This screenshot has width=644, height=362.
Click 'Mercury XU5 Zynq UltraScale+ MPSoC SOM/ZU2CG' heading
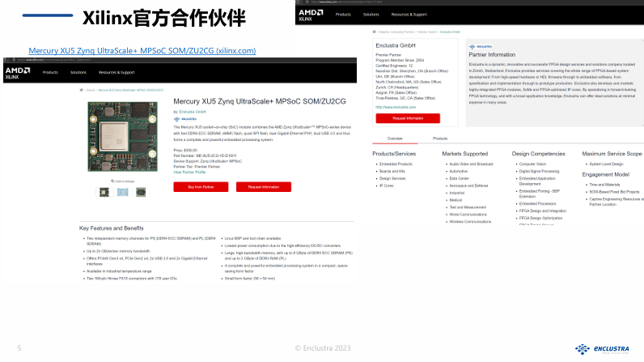coord(260,101)
